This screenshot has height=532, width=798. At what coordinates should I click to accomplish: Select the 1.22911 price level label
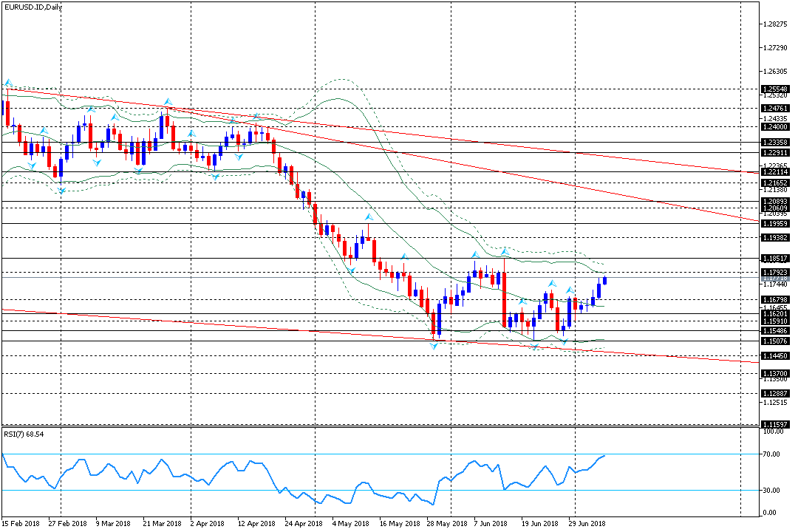[x=775, y=153]
